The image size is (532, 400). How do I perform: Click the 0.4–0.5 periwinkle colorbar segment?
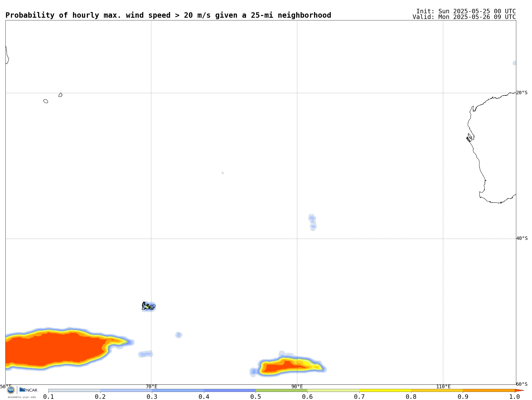click(x=230, y=390)
